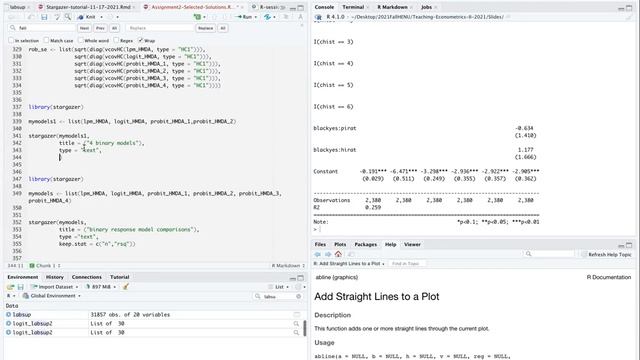The width and height of the screenshot is (640, 360).
Task: Open the R Markdown console tab
Action: [392, 7]
